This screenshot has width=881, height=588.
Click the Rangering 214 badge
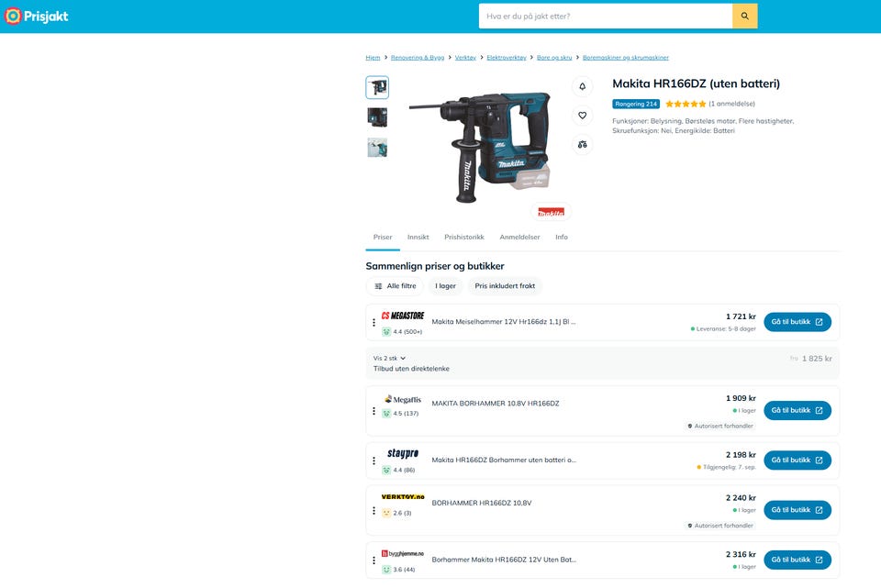click(635, 104)
